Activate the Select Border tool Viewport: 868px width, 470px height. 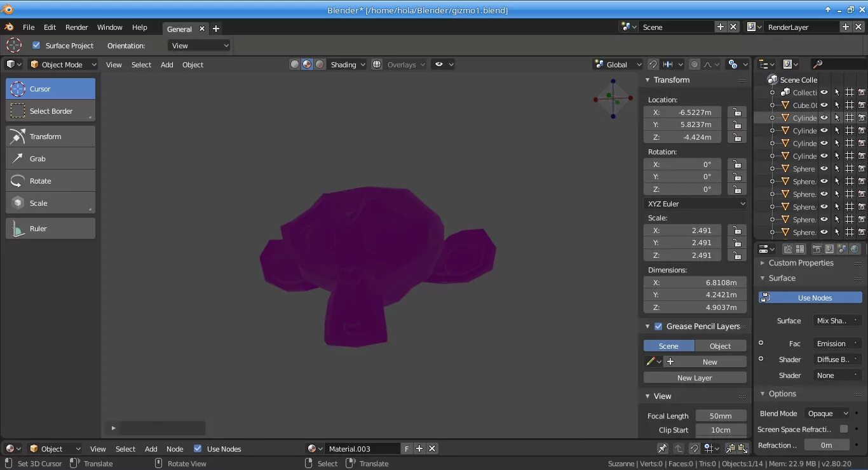(50, 111)
